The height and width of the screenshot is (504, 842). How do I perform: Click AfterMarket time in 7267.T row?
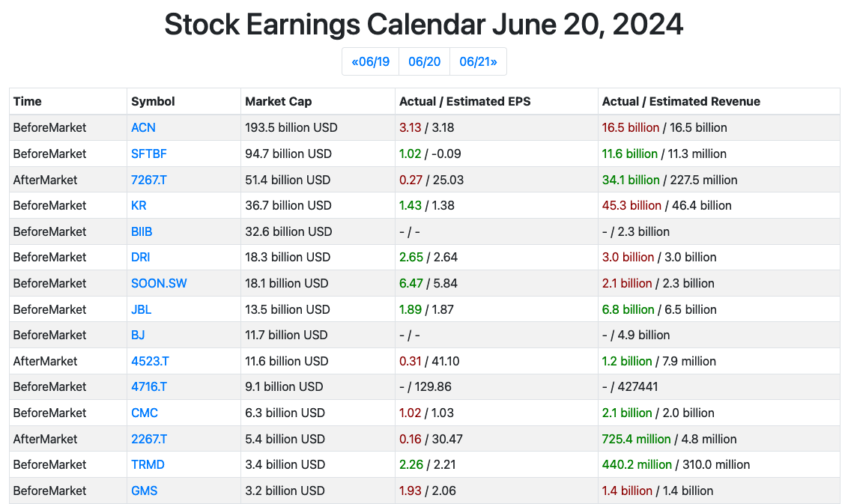coord(45,180)
